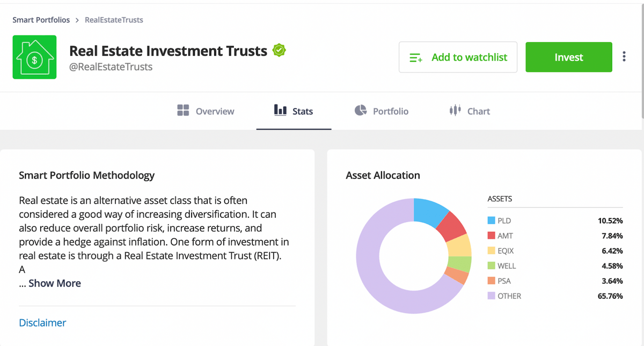Click the WELL asset label

507,266
